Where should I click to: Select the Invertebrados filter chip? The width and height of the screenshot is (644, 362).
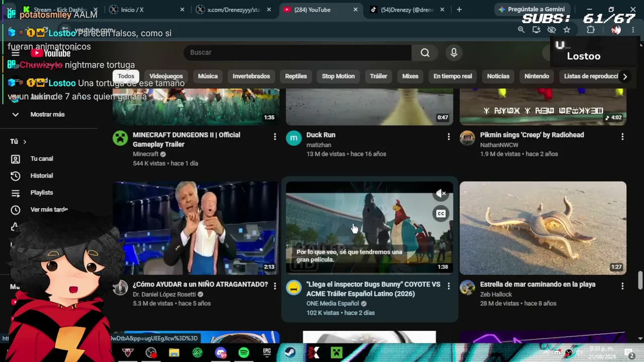click(251, 76)
